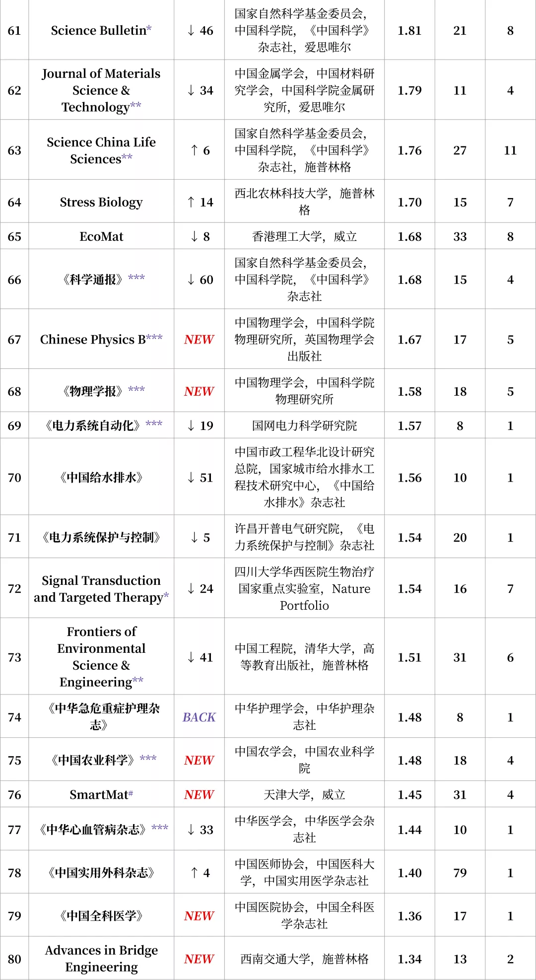Select the 《中国给水排水》 journal entry
The image size is (536, 980).
pos(101,478)
